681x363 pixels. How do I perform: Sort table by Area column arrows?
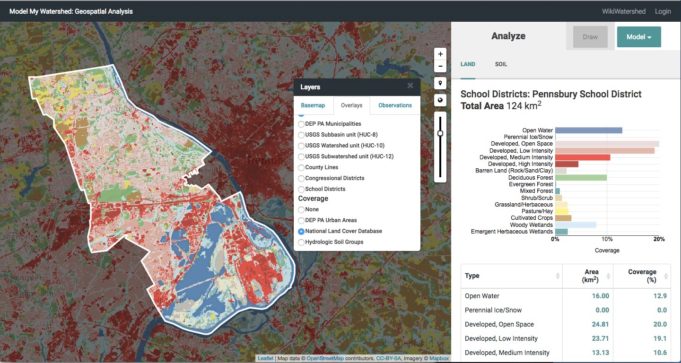(x=609, y=276)
